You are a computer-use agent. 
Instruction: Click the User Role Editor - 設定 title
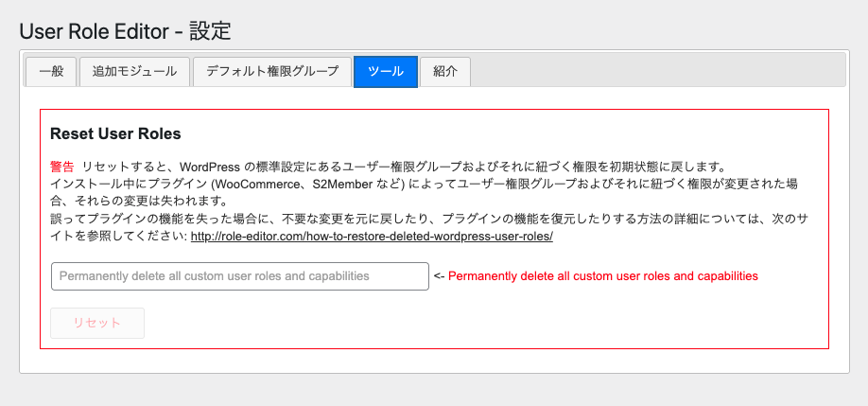tap(125, 30)
